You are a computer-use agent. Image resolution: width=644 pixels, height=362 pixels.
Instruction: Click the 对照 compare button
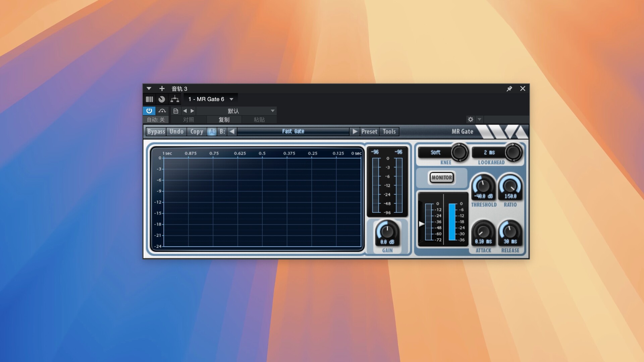point(189,120)
